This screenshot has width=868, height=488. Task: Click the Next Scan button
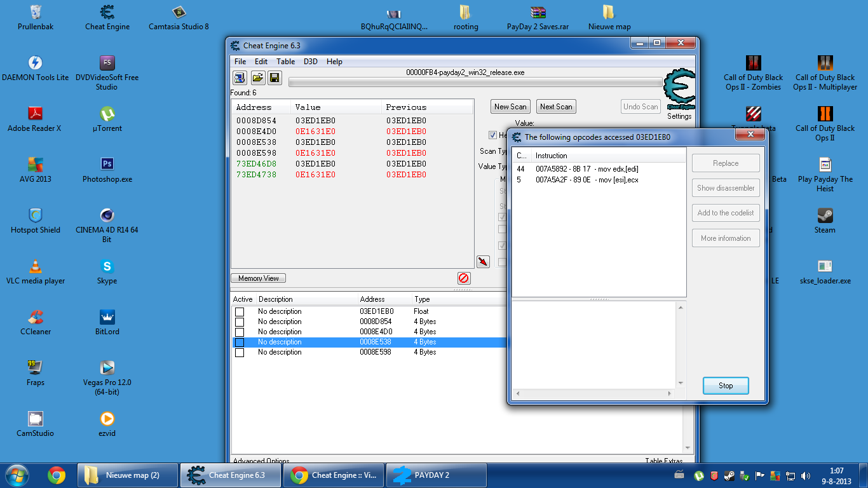556,107
